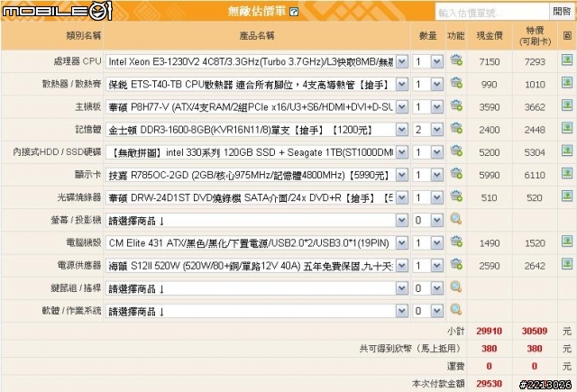Click the search magnifier in 螢幕/投影機 row
577x392 pixels.
coord(456,219)
